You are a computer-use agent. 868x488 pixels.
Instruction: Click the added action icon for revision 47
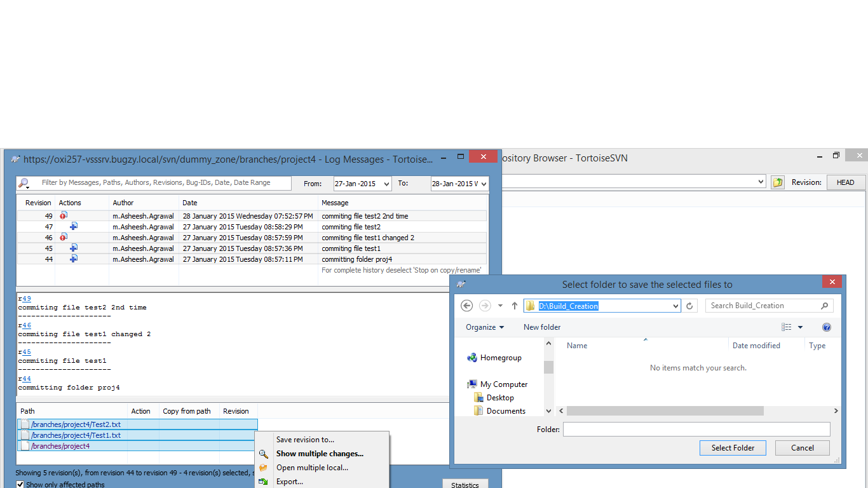click(x=74, y=226)
